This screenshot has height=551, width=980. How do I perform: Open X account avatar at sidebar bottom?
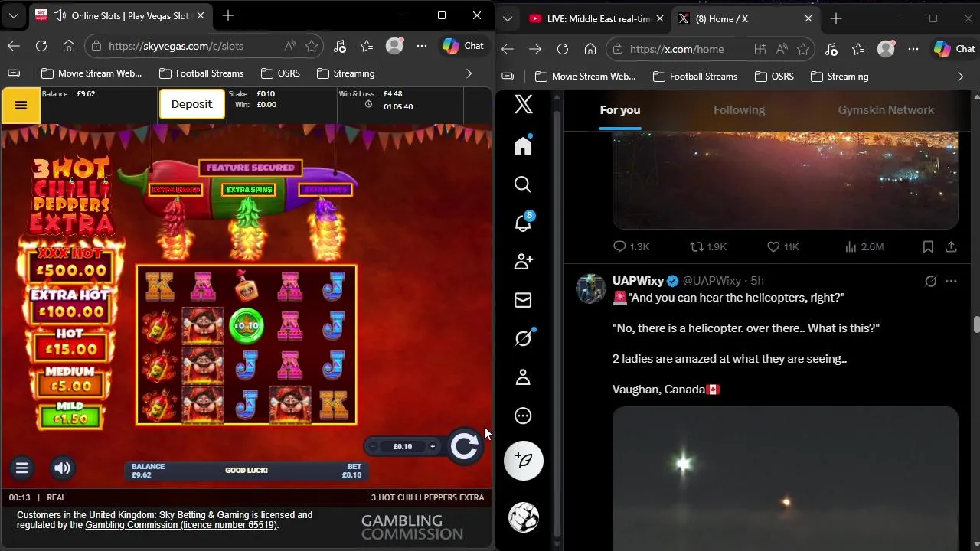524,517
